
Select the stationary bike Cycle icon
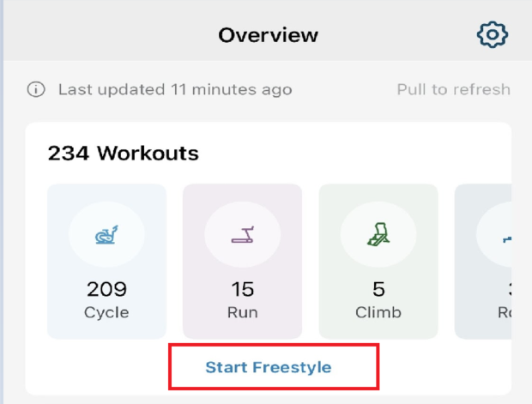(x=106, y=235)
